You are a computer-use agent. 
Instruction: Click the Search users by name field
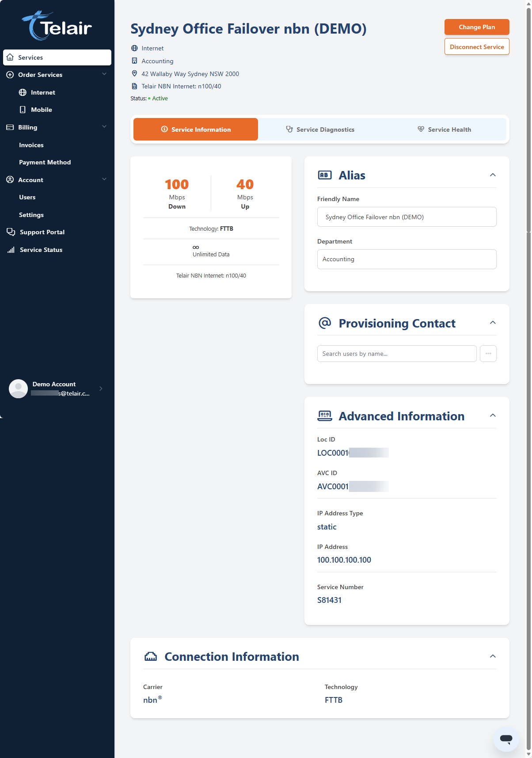click(x=397, y=354)
